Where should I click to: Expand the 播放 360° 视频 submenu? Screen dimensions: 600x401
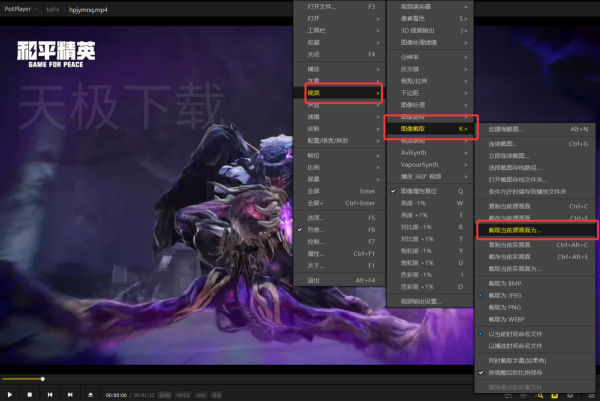[x=430, y=176]
